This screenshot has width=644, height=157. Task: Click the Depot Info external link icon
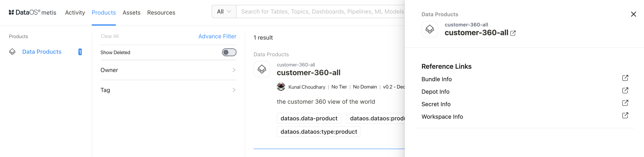coord(625,91)
